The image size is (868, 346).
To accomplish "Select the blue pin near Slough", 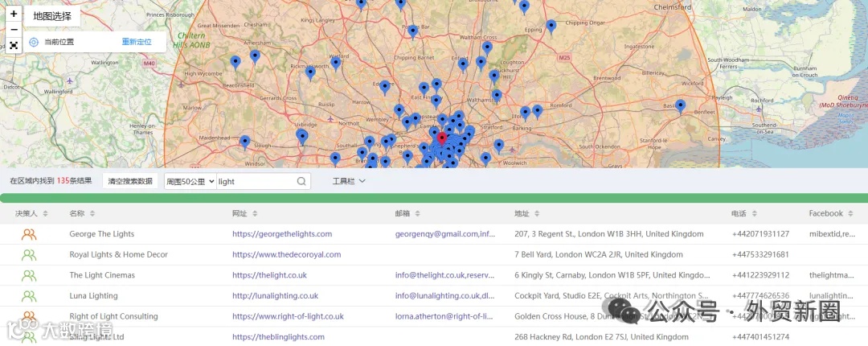I will click(x=244, y=142).
